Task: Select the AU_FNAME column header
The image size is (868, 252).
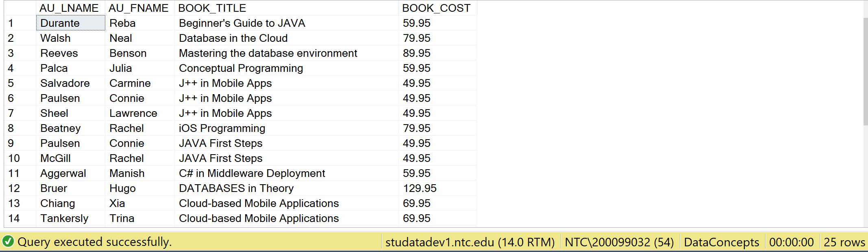Action: 139,8
